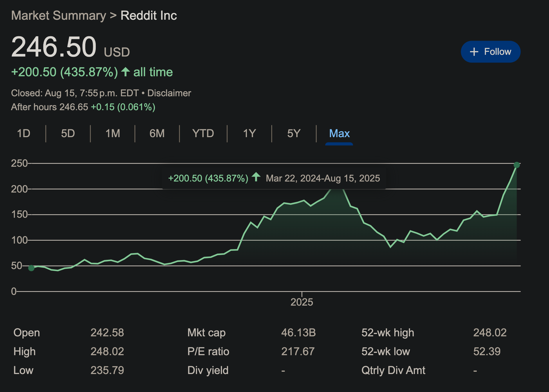
Task: Click the plus icon in Follow button
Action: pyautogui.click(x=474, y=52)
